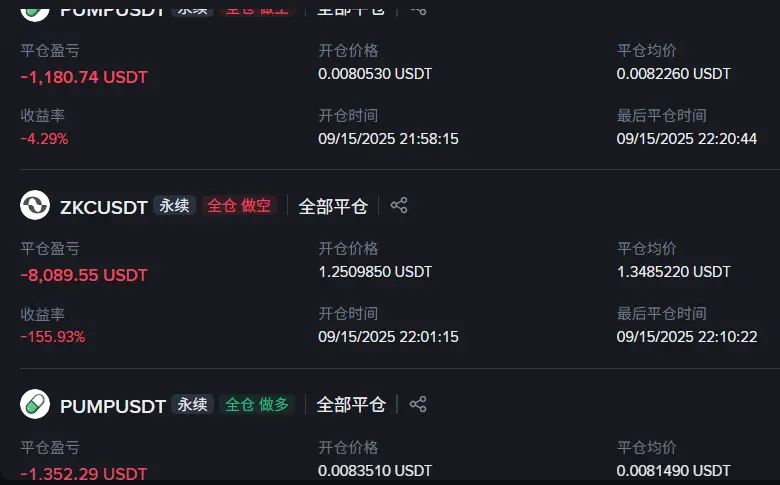Click the partly visible coin logo at the top
The height and width of the screenshot is (485, 780).
coord(35,12)
